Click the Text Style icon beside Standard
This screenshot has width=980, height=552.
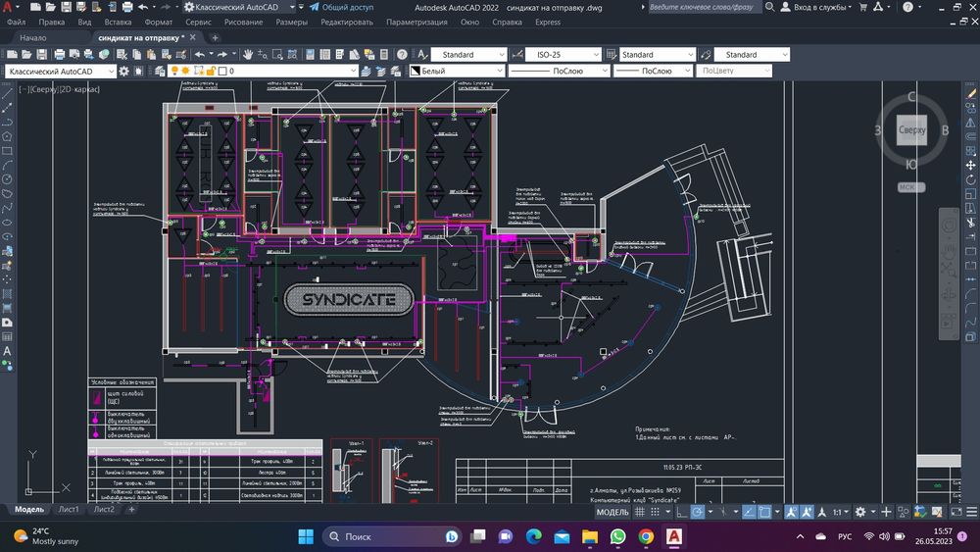click(x=422, y=54)
